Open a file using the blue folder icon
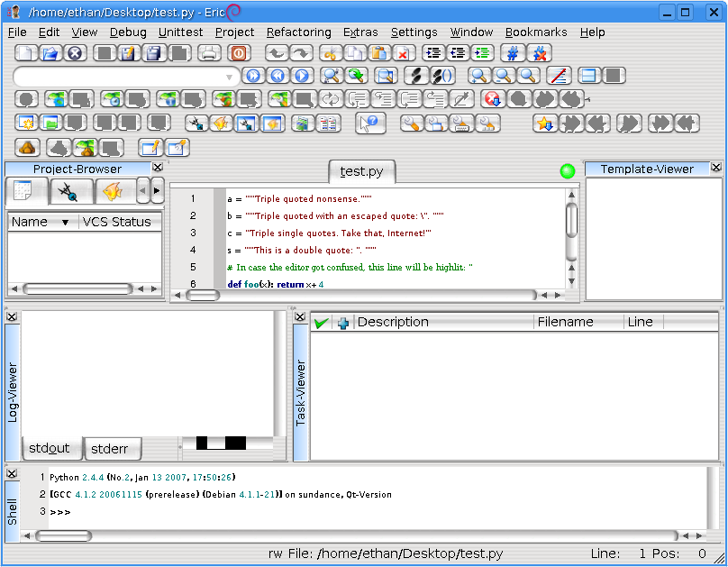 point(50,53)
